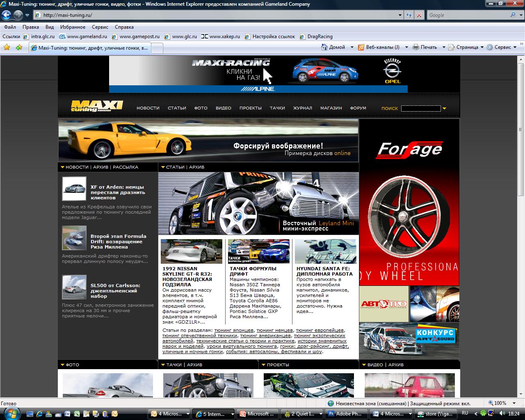
Task: Open the intra.glc.ru links bar shortcut
Action: click(39, 37)
